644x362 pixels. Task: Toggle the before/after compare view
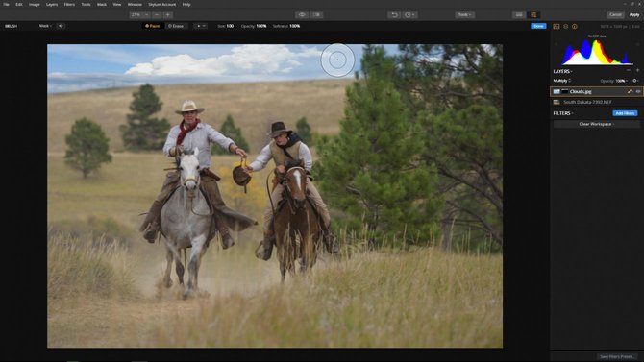316,14
